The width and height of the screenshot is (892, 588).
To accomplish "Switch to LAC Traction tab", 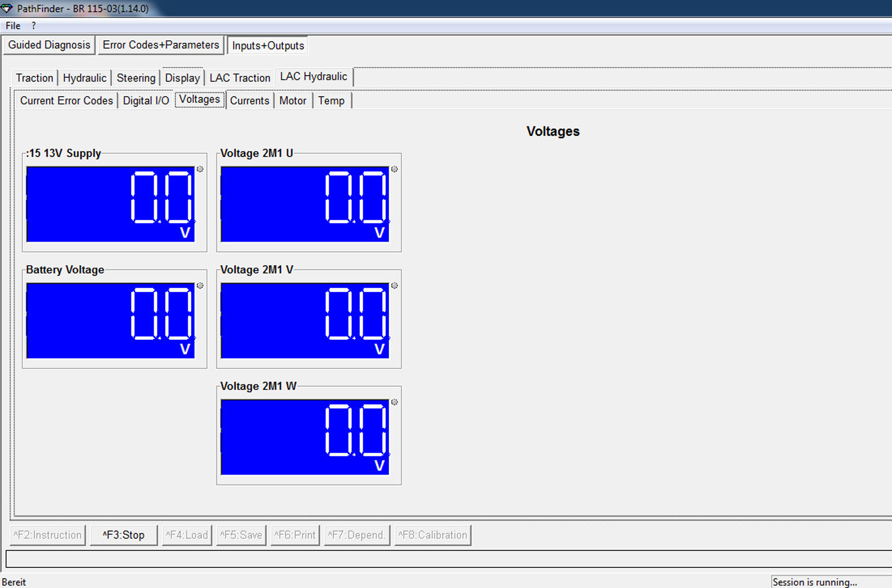I will click(240, 78).
